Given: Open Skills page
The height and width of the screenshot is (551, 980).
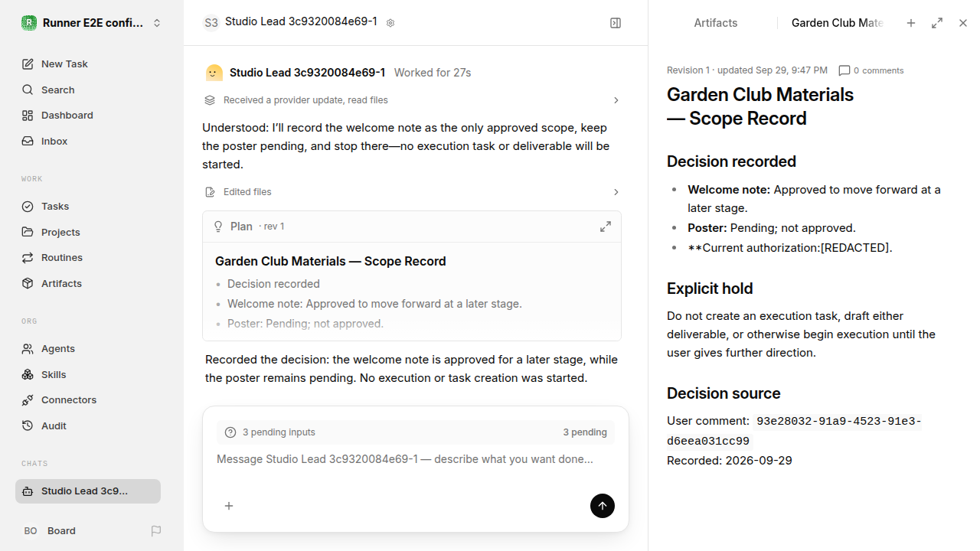Looking at the screenshot, I should pyautogui.click(x=92, y=374).
